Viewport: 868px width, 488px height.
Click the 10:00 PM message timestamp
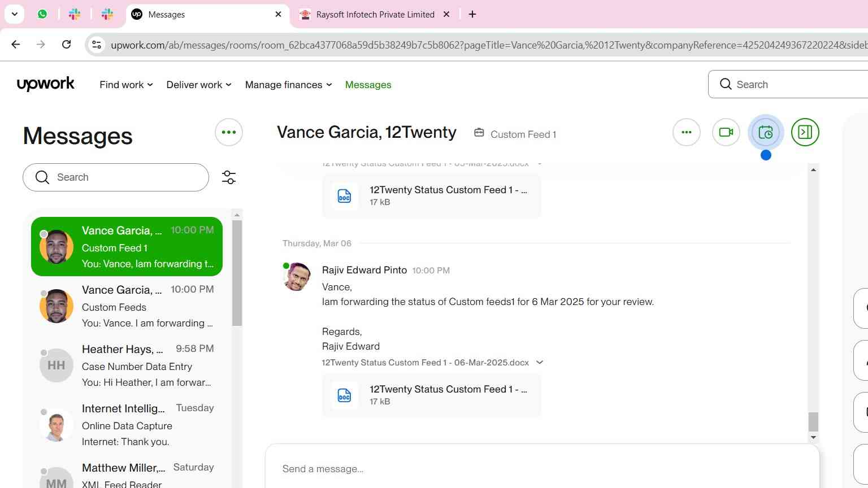click(x=431, y=271)
